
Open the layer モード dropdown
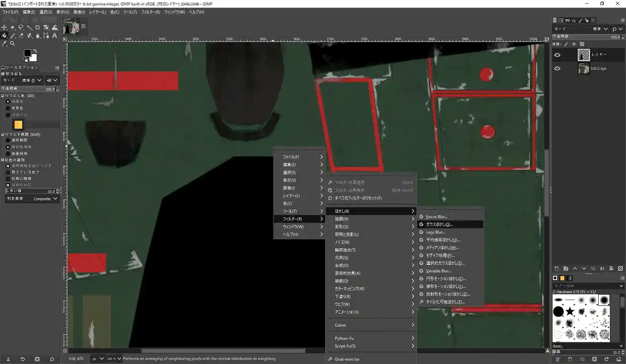(x=594, y=29)
